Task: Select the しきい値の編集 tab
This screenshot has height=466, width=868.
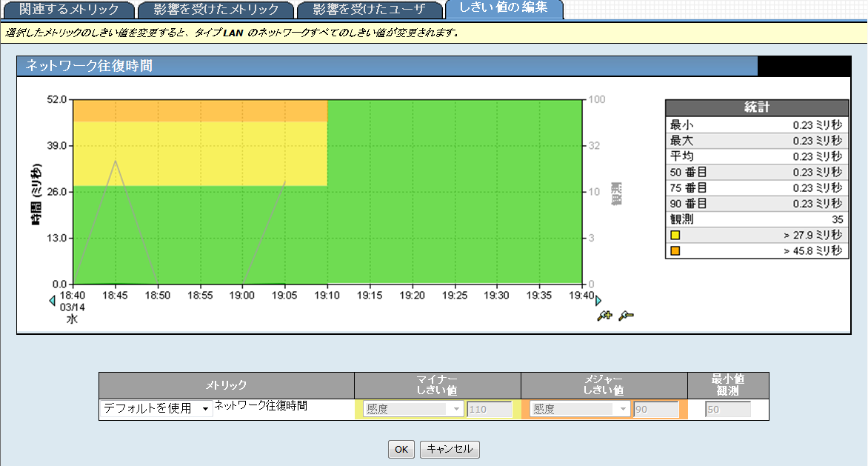Action: click(x=504, y=8)
